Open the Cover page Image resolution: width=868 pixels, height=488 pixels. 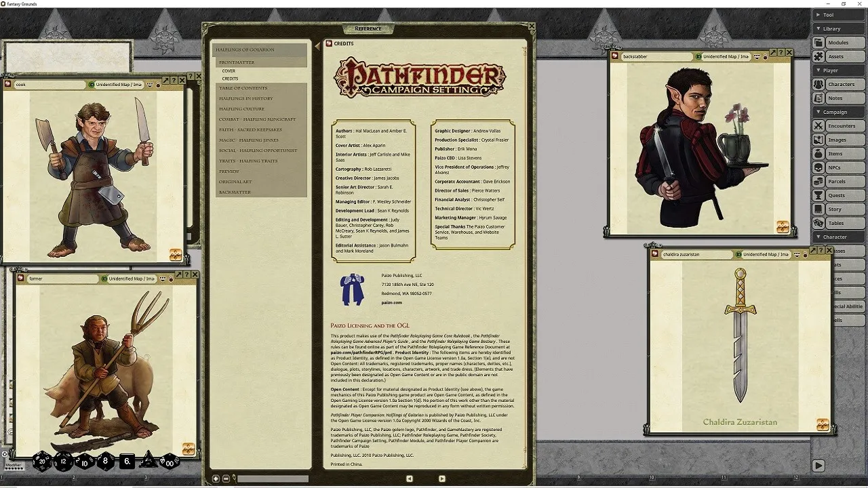coord(229,71)
